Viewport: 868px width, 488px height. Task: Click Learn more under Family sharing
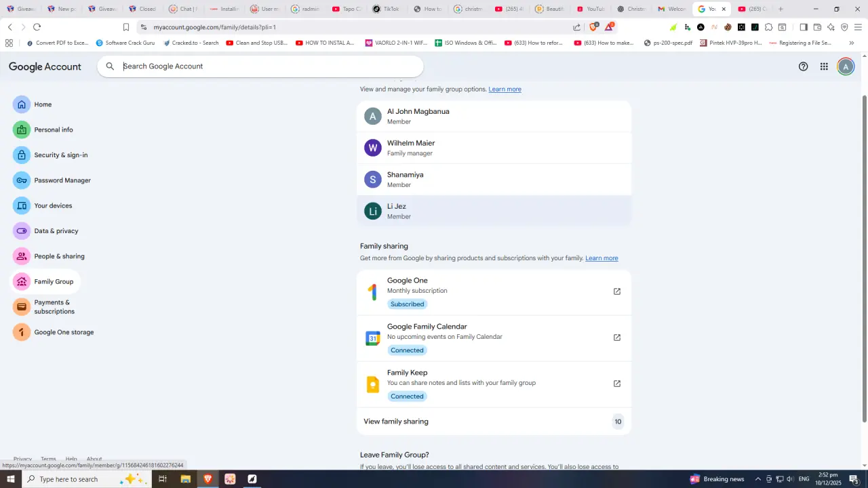601,258
